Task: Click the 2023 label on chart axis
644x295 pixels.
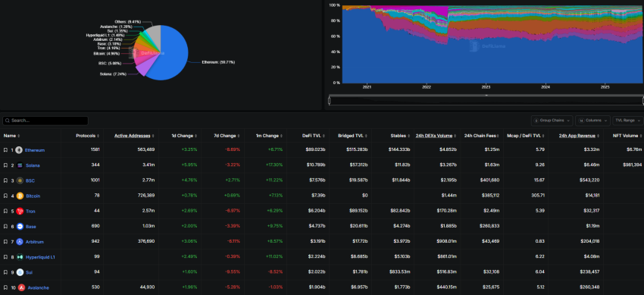Action: pyautogui.click(x=486, y=87)
